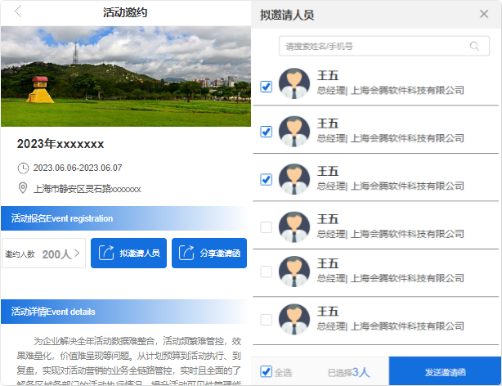
Task: Click the third 王五 avatar
Action: click(294, 179)
